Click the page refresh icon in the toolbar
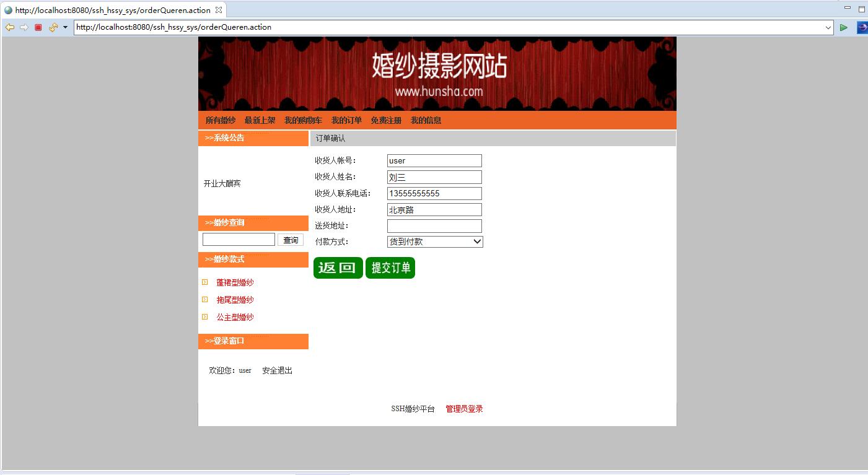 [x=53, y=27]
